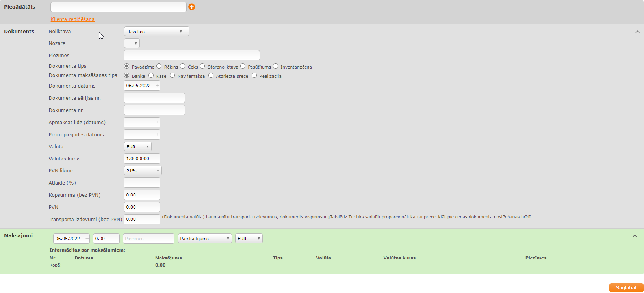This screenshot has height=293, width=644.
Task: Open the Nozare dropdown
Action: [132, 43]
